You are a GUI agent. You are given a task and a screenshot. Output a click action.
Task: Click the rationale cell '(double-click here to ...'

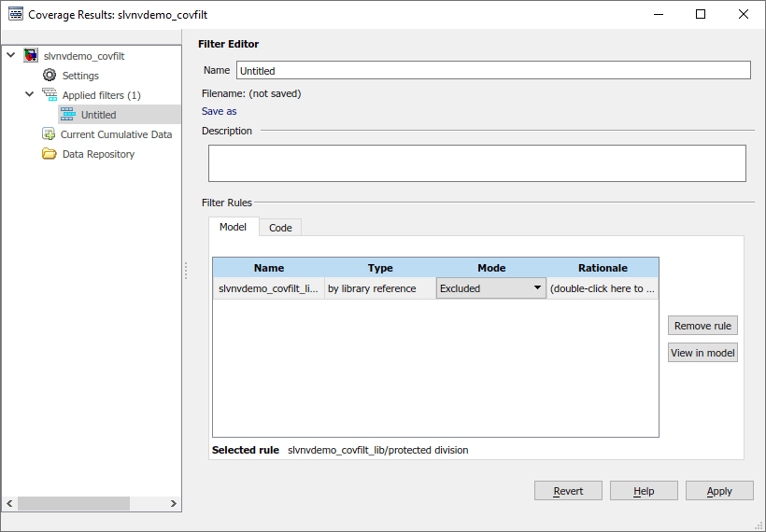[603, 288]
